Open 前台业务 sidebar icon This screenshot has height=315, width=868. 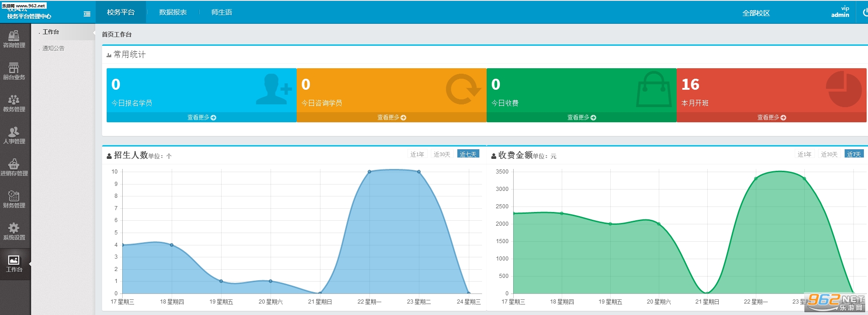click(14, 68)
